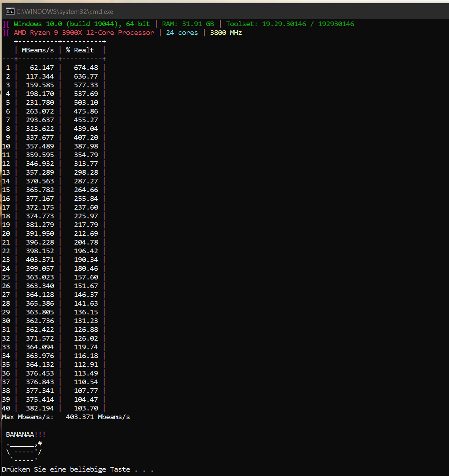Click value 365.386 in row 28

click(40, 304)
